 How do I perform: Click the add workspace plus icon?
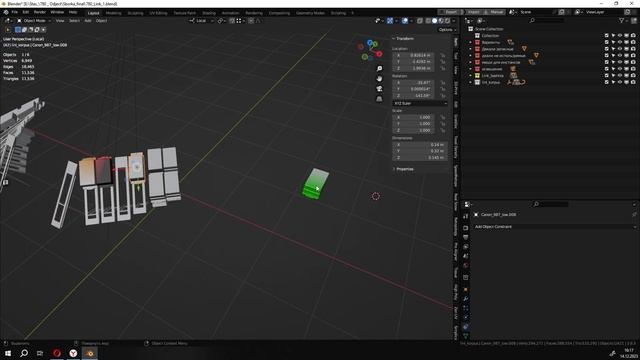tap(353, 13)
